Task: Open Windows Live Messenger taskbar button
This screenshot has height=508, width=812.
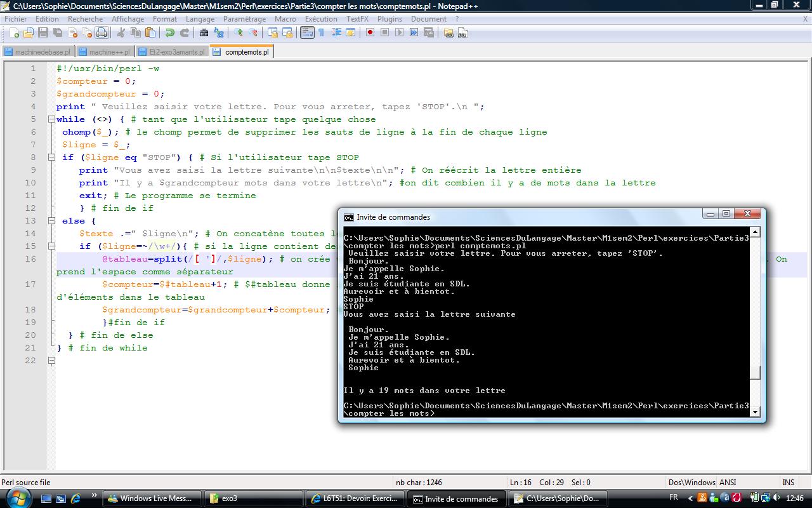Action: [x=152, y=498]
